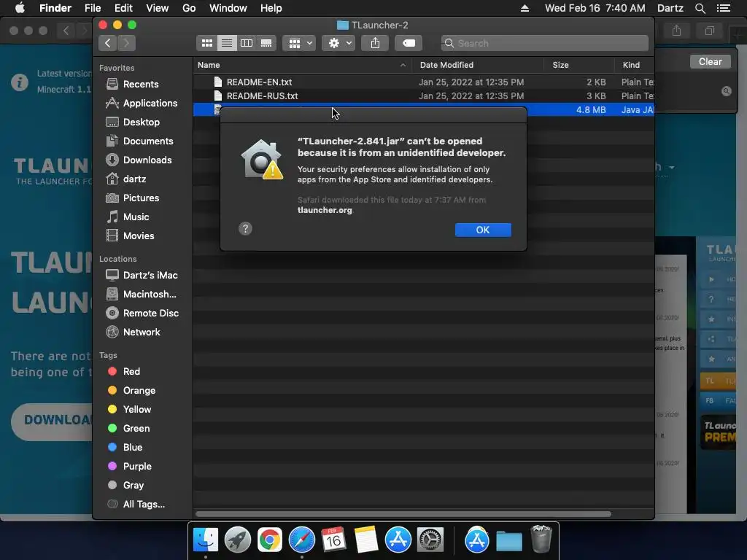Image resolution: width=747 pixels, height=560 pixels.
Task: Open Calendar from the Dock
Action: point(333,540)
